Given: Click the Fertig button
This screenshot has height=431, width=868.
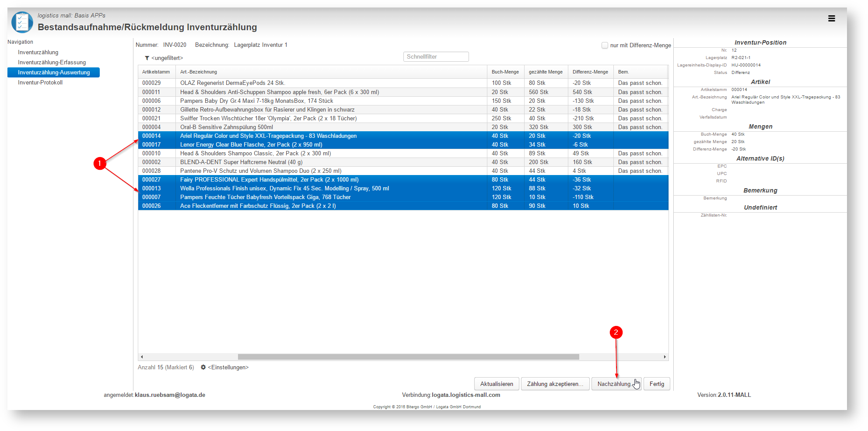Looking at the screenshot, I should point(657,384).
